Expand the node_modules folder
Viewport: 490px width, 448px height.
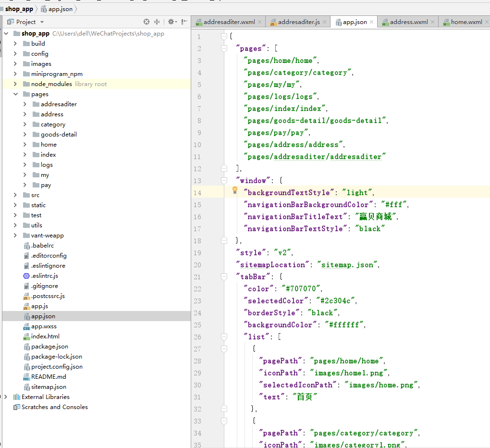coord(15,84)
